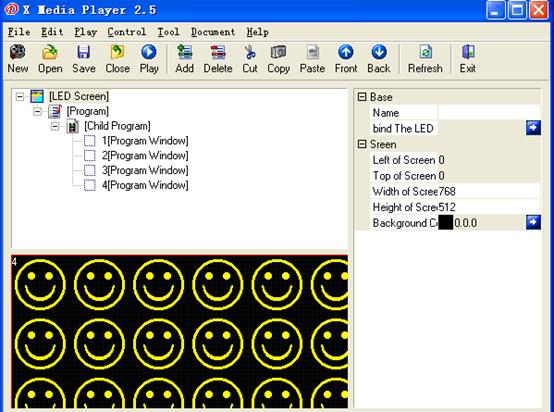554x412 pixels.
Task: Collapse the Sreen property group
Action: (x=362, y=144)
